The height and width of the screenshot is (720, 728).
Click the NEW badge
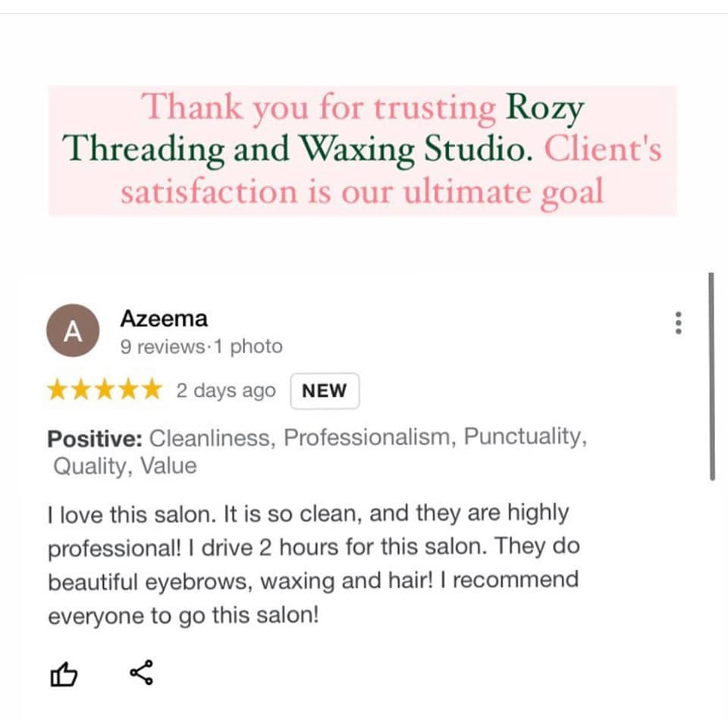tap(324, 391)
